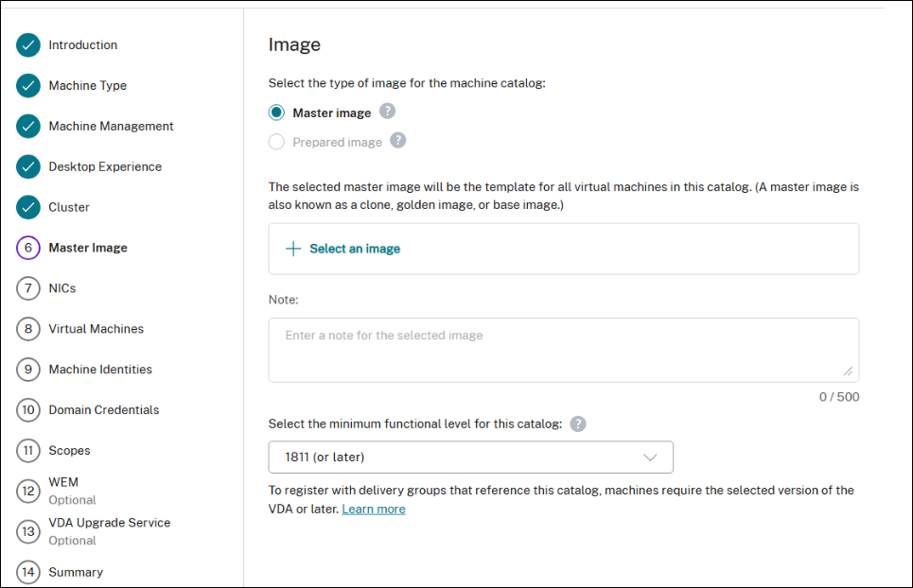This screenshot has height=588, width=913.
Task: Go to the Machine Management step
Action: pos(111,126)
